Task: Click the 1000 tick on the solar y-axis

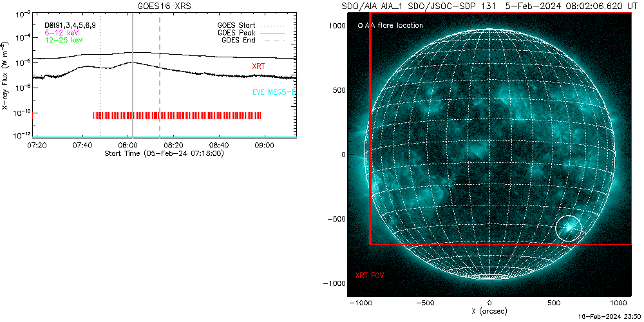Action: (x=336, y=26)
